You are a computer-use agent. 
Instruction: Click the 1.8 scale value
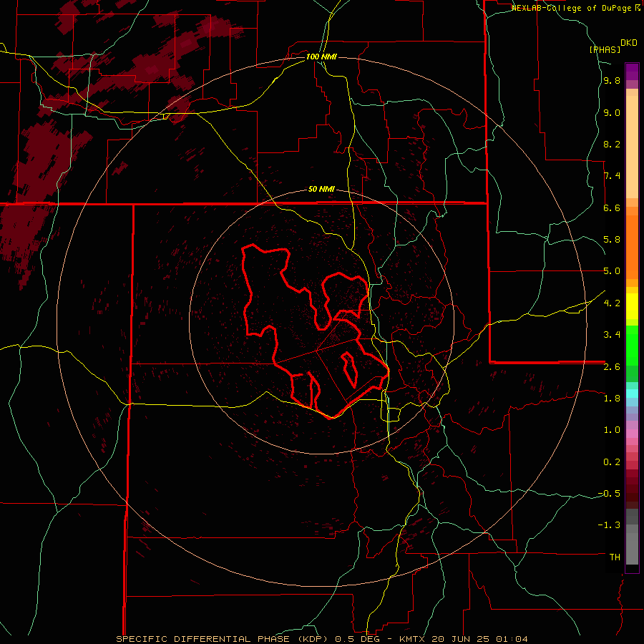click(612, 399)
